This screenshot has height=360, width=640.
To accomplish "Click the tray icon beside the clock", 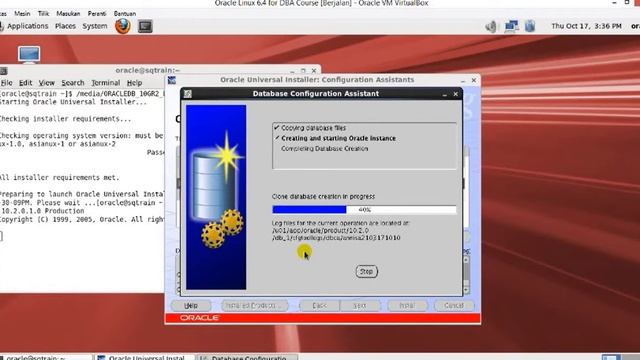I will 530,27.
